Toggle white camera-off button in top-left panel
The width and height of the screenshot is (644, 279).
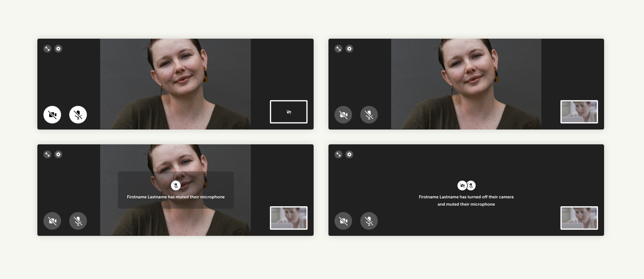tap(52, 115)
